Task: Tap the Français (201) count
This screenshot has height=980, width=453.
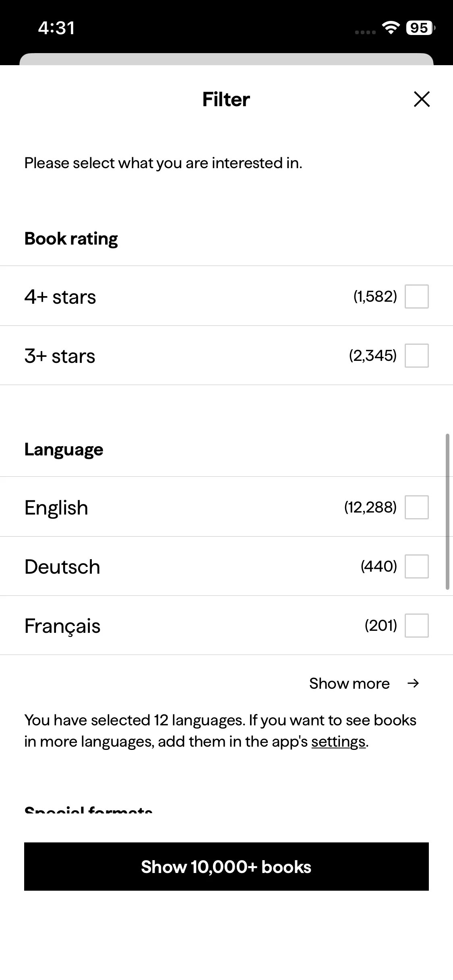Action: pos(381,626)
